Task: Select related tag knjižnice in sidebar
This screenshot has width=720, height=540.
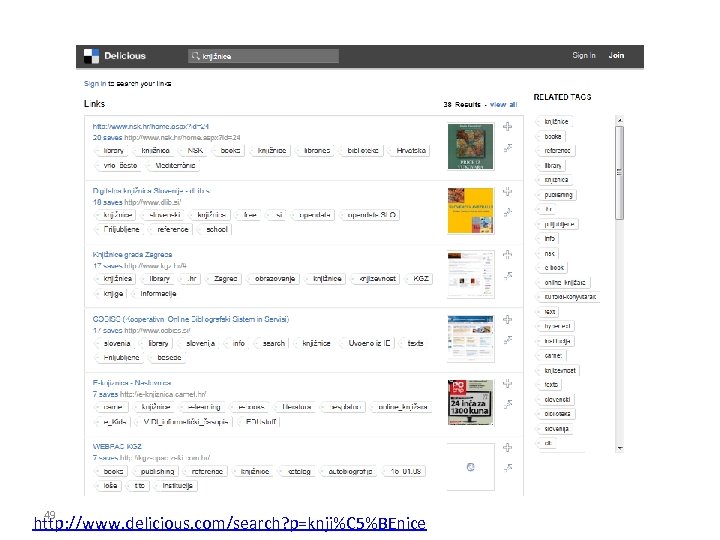Action: pos(554,122)
